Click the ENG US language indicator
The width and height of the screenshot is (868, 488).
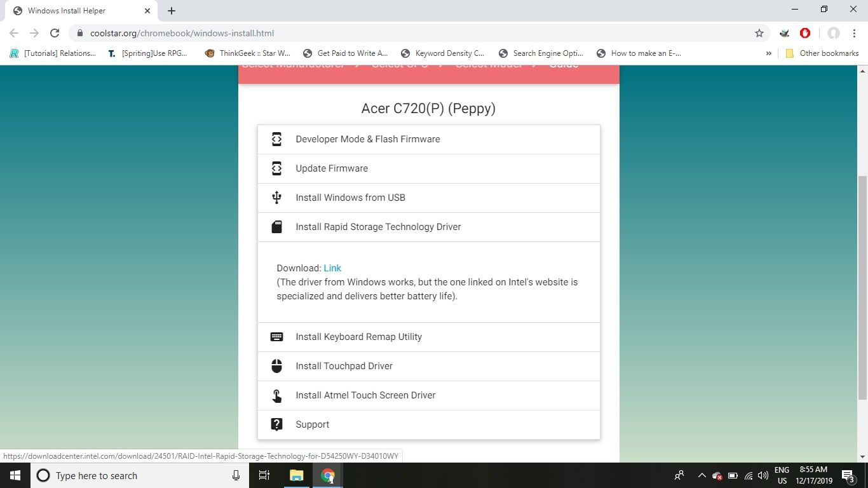[782, 475]
